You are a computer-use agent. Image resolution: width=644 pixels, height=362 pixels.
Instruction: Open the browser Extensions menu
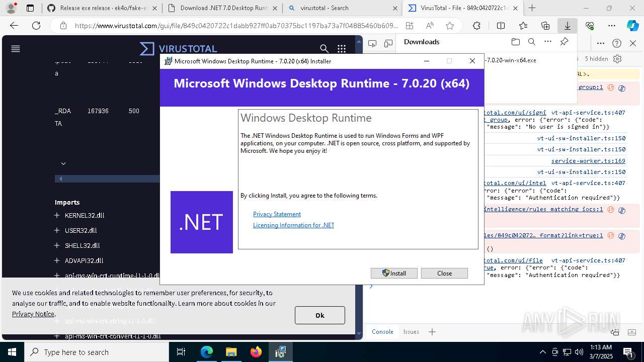click(x=476, y=26)
